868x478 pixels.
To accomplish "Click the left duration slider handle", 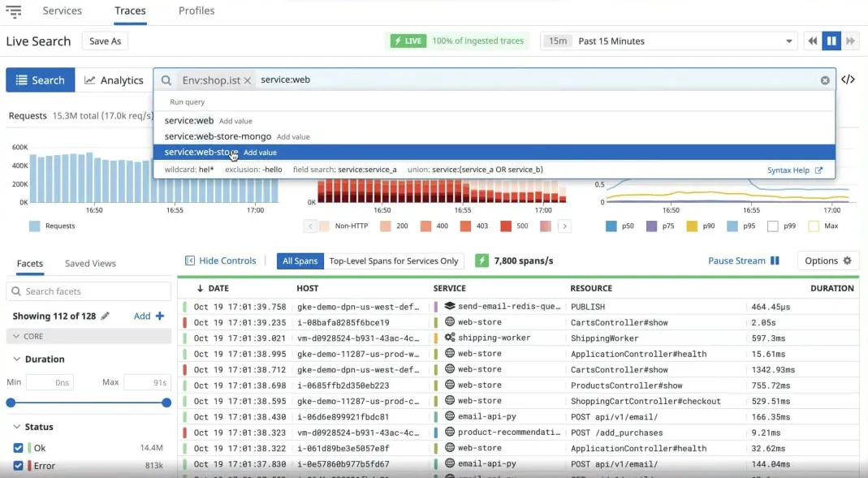I will [11, 403].
